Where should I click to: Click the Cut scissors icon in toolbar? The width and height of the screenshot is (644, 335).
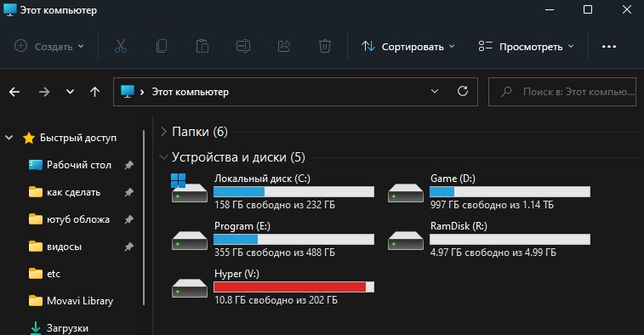tap(120, 46)
